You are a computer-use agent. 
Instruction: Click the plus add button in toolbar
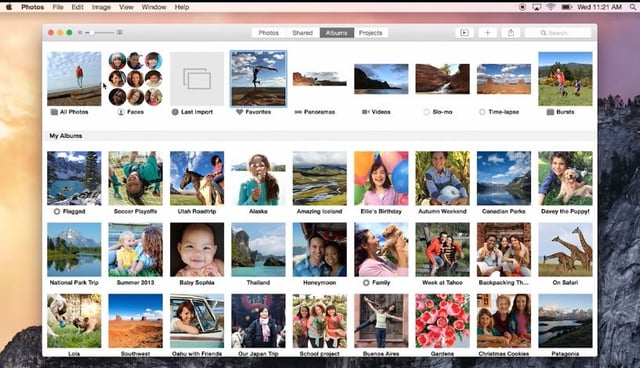tap(487, 33)
